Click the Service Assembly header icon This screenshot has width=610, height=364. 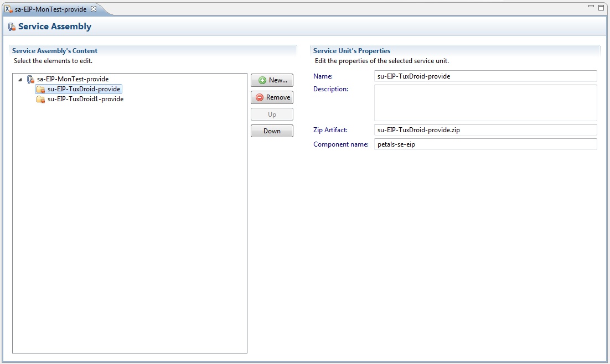tap(12, 27)
